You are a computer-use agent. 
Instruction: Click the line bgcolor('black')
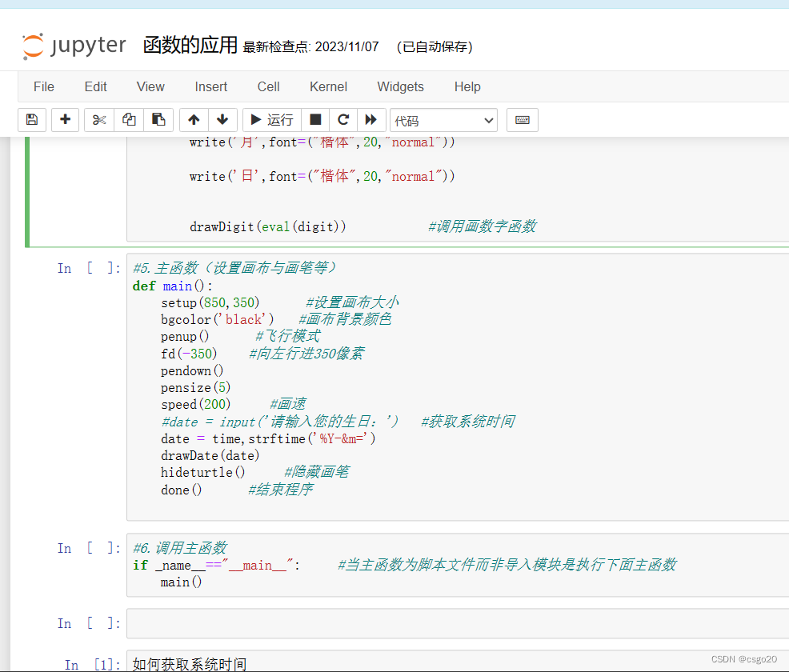point(218,319)
